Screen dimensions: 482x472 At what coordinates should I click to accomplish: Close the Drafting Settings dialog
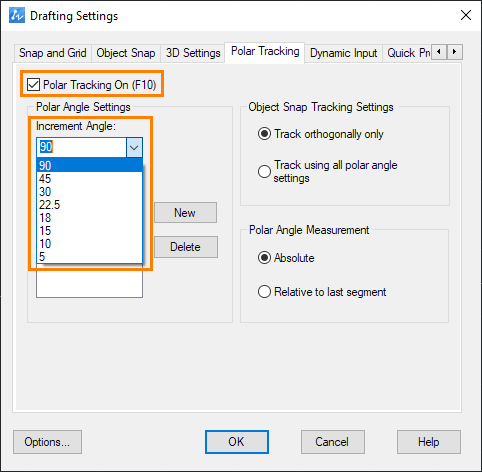pos(466,15)
